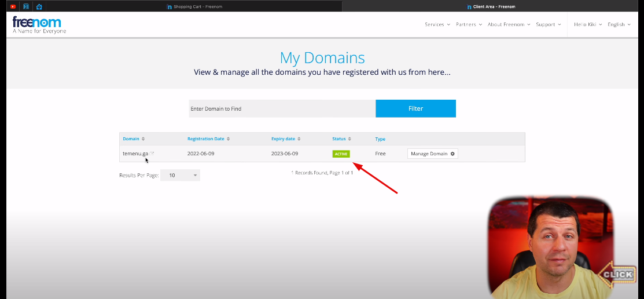Viewport: 644px width, 299px height.
Task: Click expiry date 2023-06-09
Action: [285, 154]
